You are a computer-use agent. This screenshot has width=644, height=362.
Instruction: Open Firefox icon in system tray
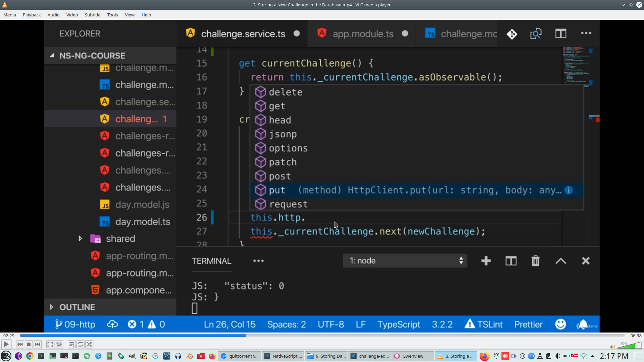tap(484, 356)
